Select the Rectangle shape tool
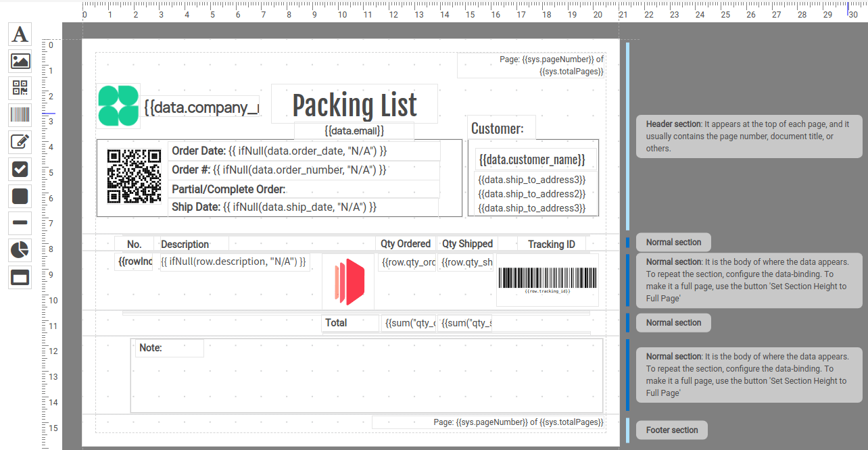Screen dimensions: 868x450 click(x=20, y=196)
